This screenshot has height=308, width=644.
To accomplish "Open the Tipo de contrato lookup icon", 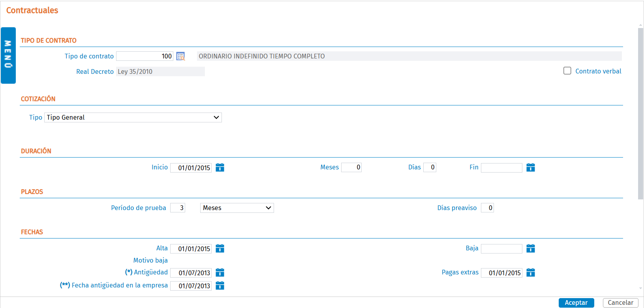I will [x=180, y=56].
